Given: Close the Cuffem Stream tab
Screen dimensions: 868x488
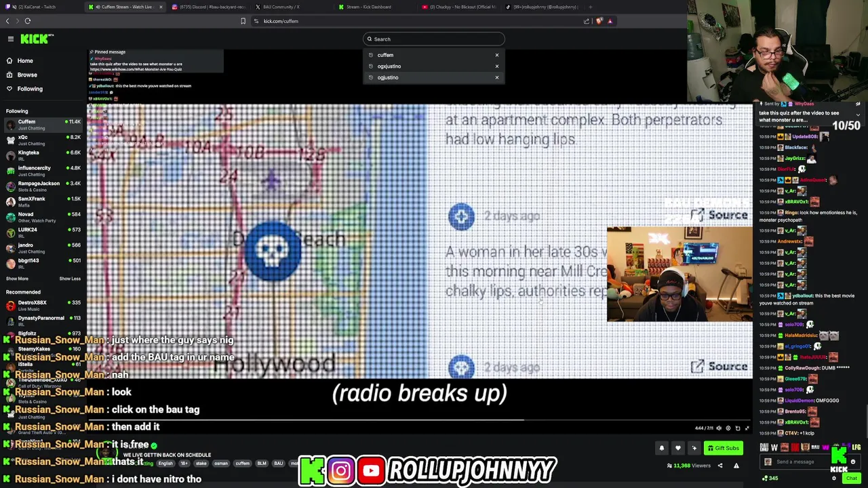Looking at the screenshot, I should click(x=161, y=7).
